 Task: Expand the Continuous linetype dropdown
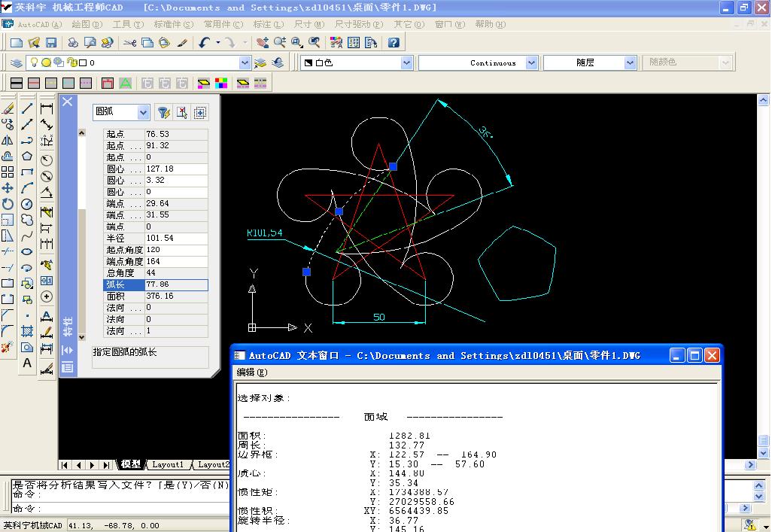pos(531,63)
